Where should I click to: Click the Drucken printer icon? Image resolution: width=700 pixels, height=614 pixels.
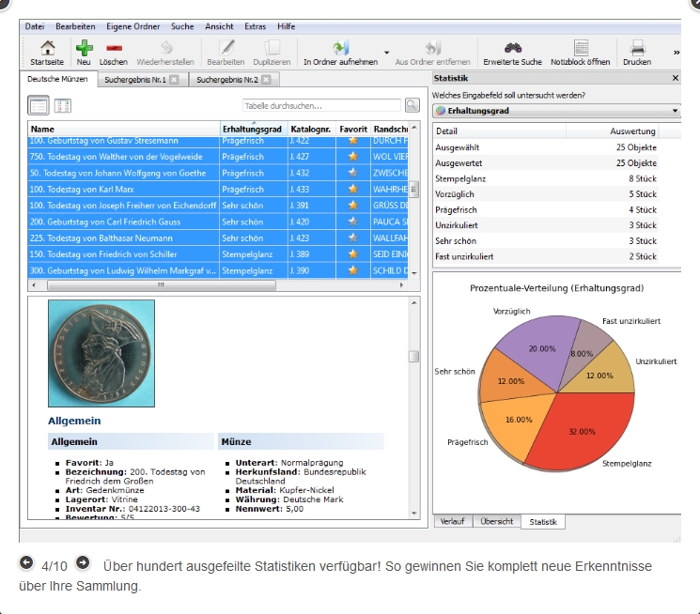tap(637, 48)
